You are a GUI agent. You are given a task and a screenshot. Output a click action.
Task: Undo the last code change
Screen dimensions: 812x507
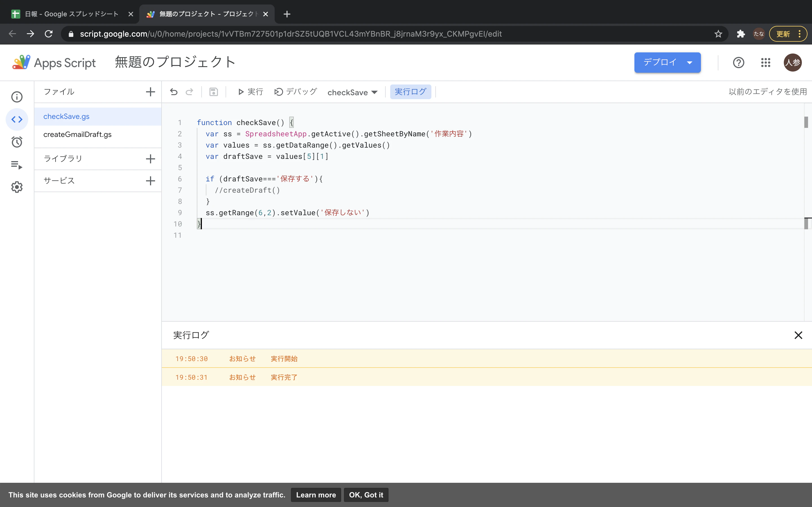[x=173, y=92]
